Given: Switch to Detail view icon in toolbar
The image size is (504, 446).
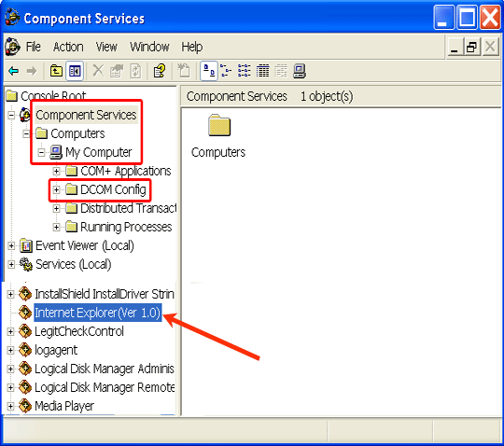Looking at the screenshot, I should (x=262, y=71).
